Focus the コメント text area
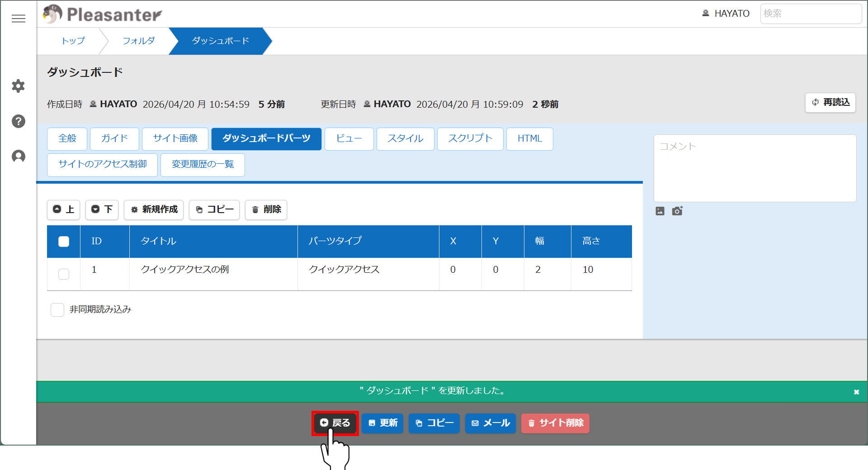The image size is (868, 470). [x=755, y=168]
